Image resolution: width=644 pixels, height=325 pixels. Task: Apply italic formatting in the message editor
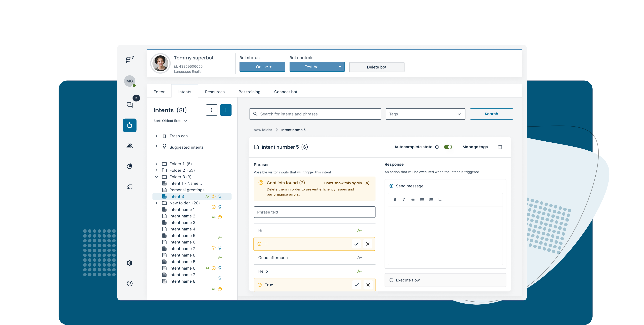(x=404, y=199)
